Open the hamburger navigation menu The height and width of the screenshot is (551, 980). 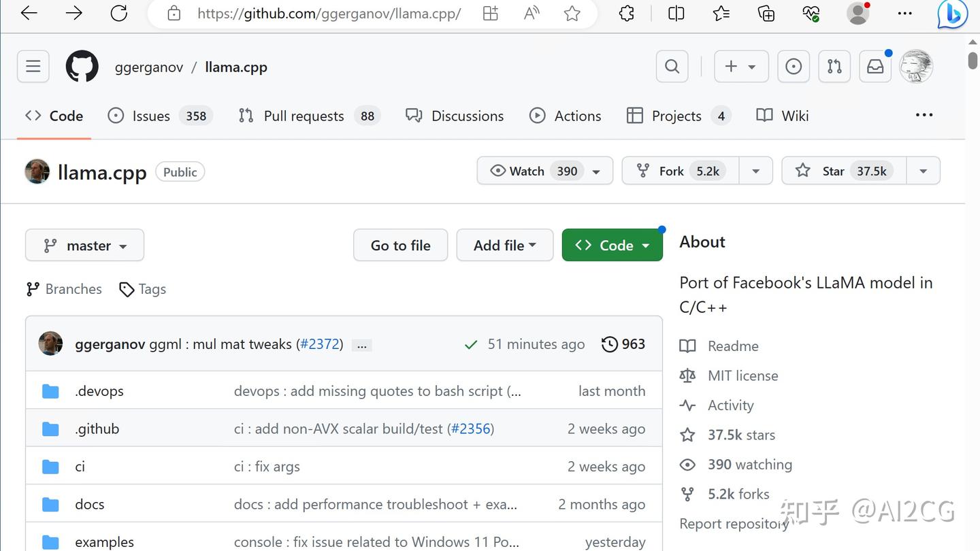click(33, 67)
